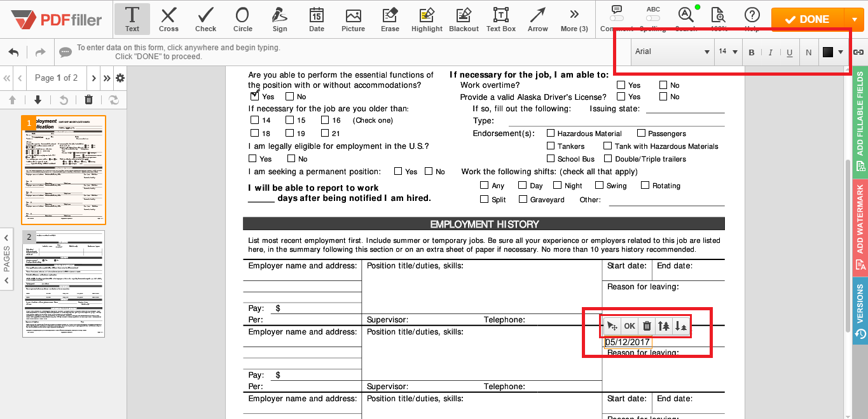
Task: Collapse the Pages side panel
Action: tap(7, 259)
